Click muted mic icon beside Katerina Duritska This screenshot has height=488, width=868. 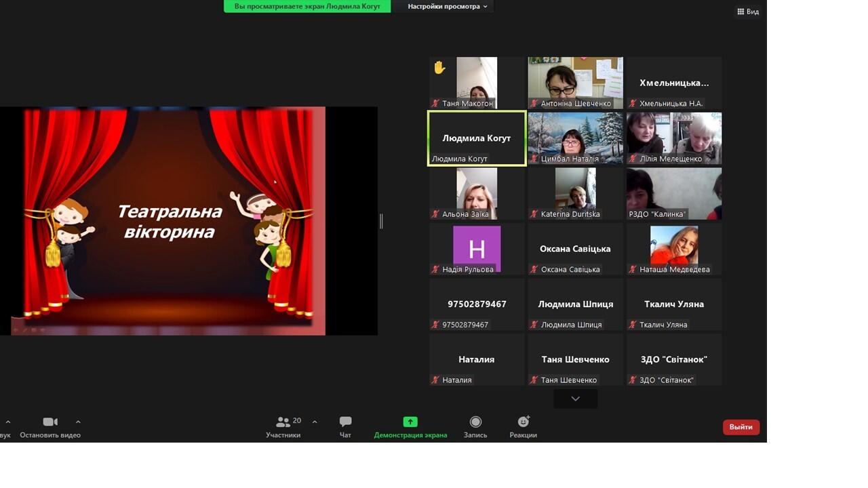point(534,214)
